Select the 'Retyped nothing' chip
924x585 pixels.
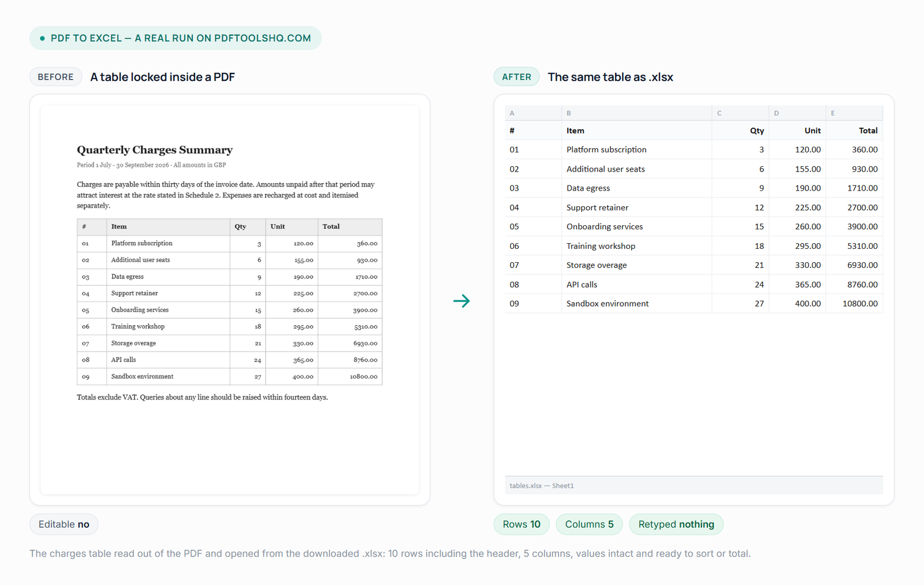click(x=676, y=524)
